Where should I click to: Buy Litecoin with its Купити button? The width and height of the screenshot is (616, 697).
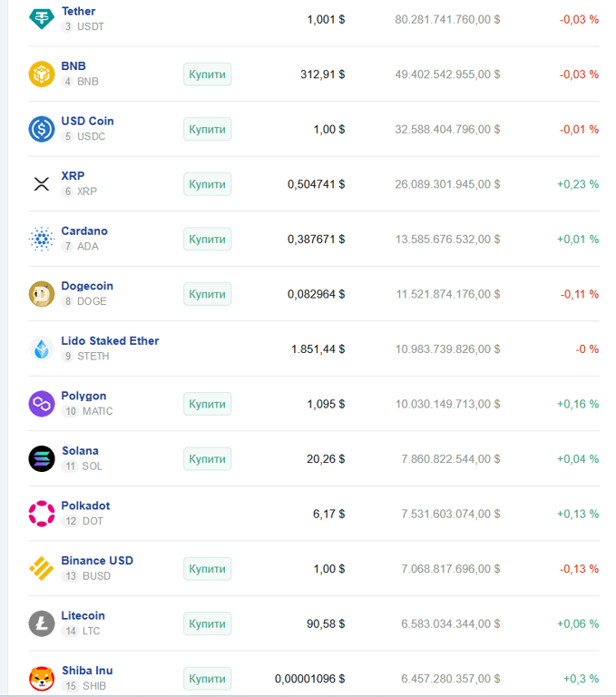point(207,623)
